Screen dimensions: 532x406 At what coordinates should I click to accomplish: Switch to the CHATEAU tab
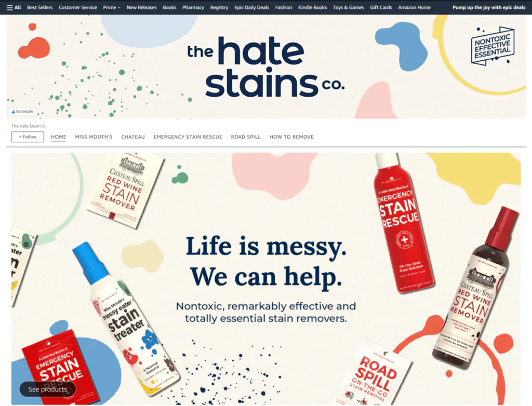pos(133,137)
